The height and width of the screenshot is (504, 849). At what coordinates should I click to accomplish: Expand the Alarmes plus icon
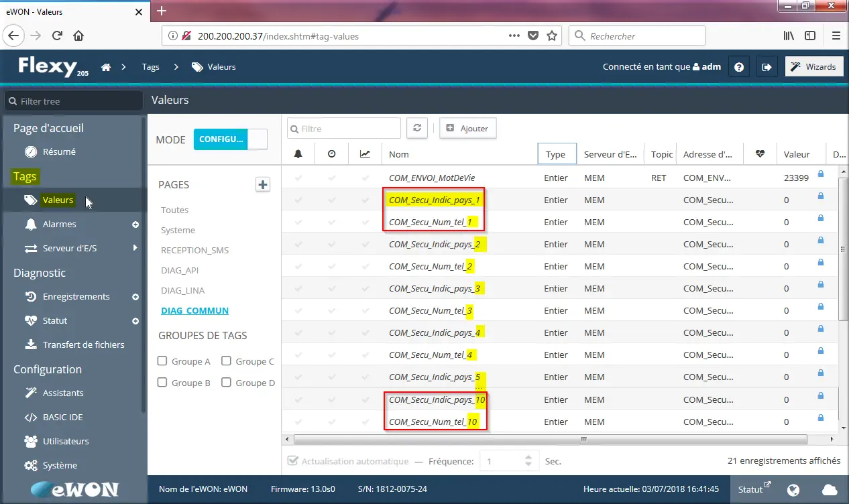tap(135, 225)
